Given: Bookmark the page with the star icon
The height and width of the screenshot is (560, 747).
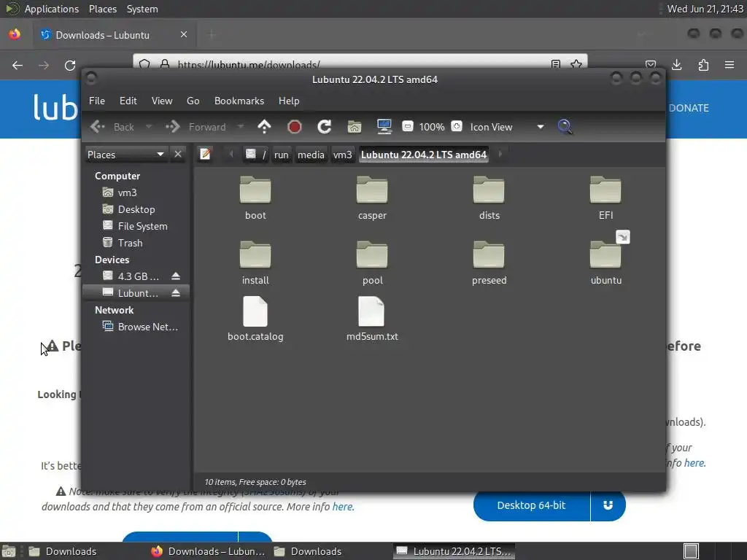Looking at the screenshot, I should point(576,64).
